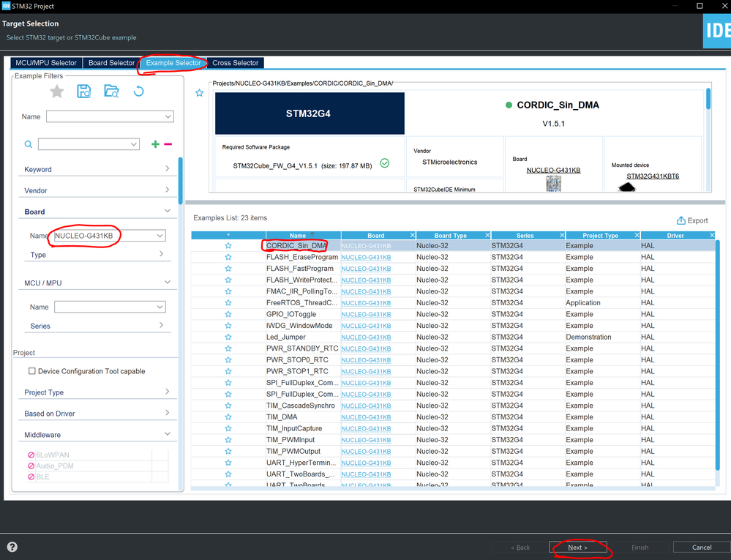731x560 pixels.
Task: Open help with the question mark icon
Action: click(x=12, y=547)
